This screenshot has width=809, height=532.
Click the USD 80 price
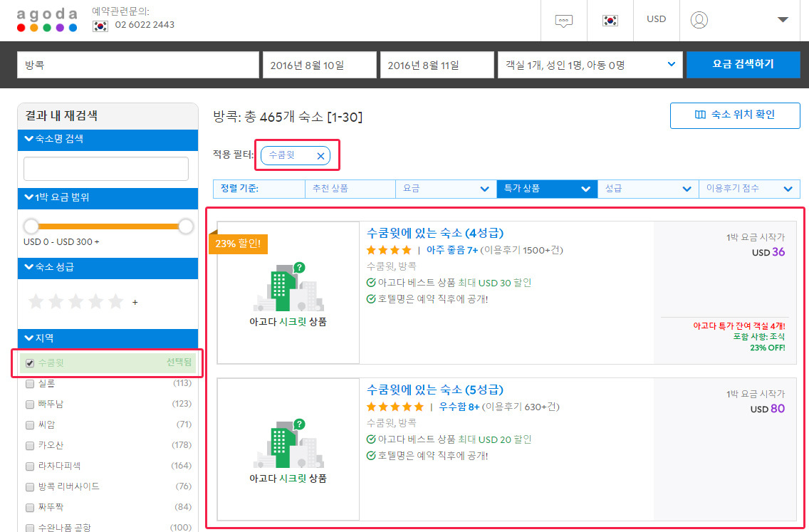[768, 409]
